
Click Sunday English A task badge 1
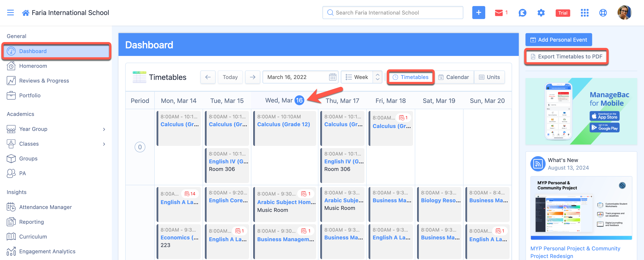click(500, 231)
